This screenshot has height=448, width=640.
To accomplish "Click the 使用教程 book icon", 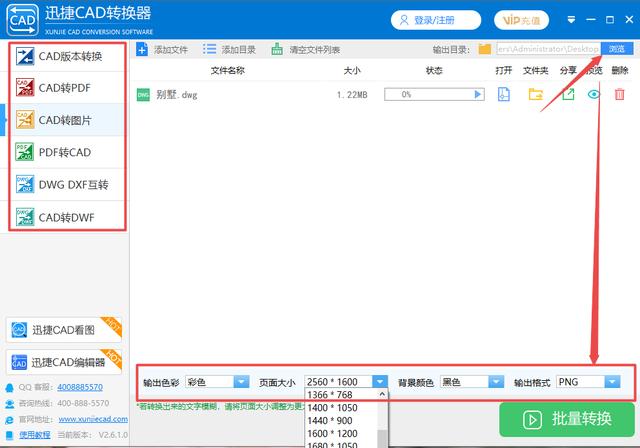I will pos(9,435).
